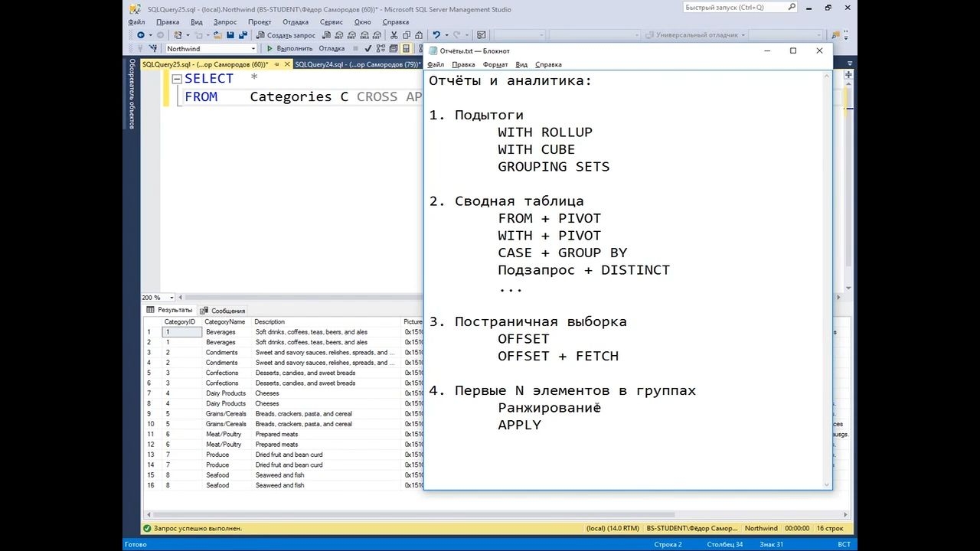Select the Результаты tab

tap(171, 310)
